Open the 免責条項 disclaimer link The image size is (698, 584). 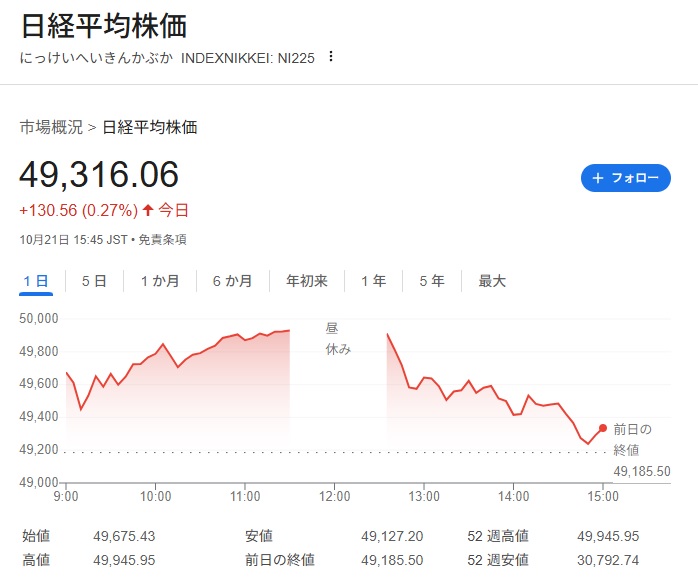[x=162, y=240]
